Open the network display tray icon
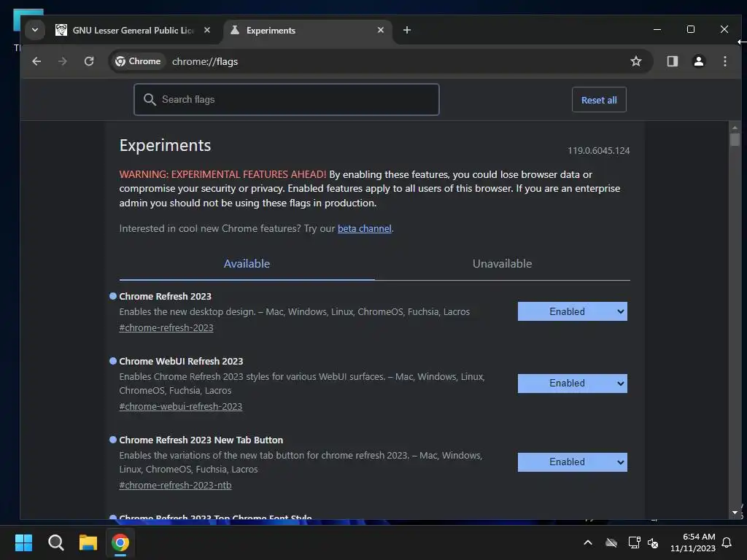Screen dimensions: 747x560 [634, 542]
